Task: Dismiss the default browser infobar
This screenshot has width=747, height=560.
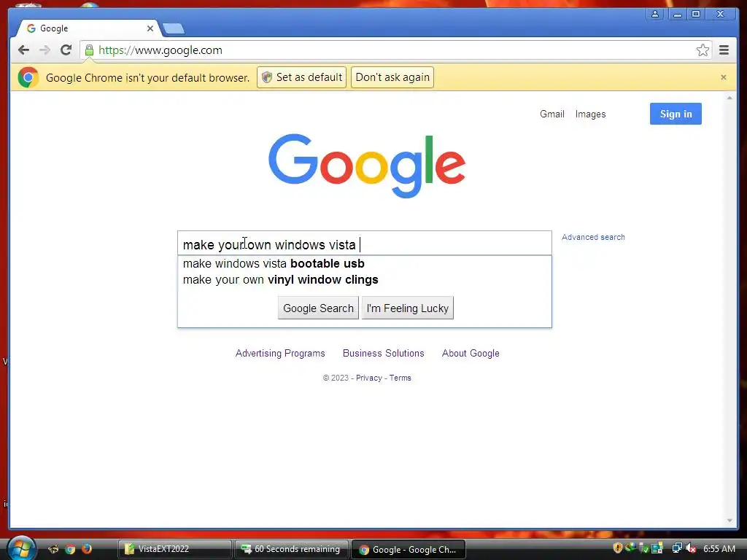Action: point(723,77)
